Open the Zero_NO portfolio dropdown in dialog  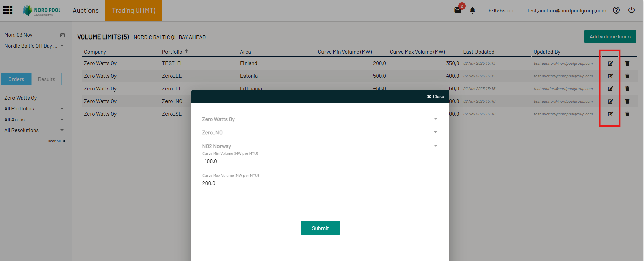click(320, 132)
